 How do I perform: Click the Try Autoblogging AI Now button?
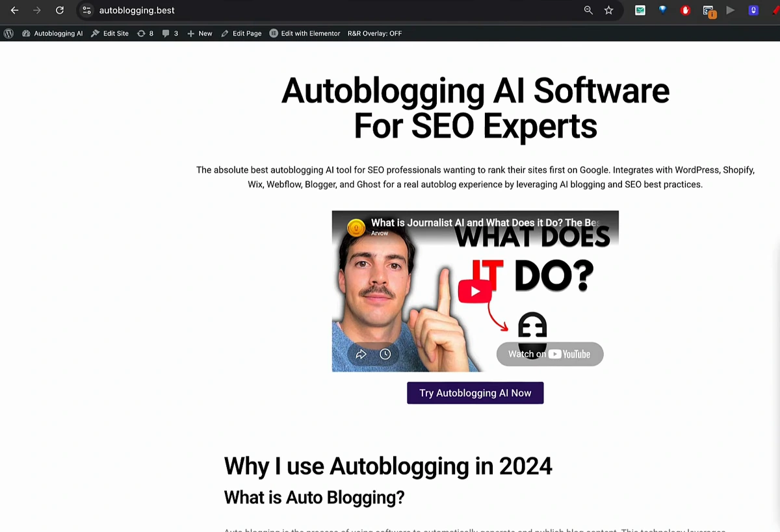(x=475, y=393)
